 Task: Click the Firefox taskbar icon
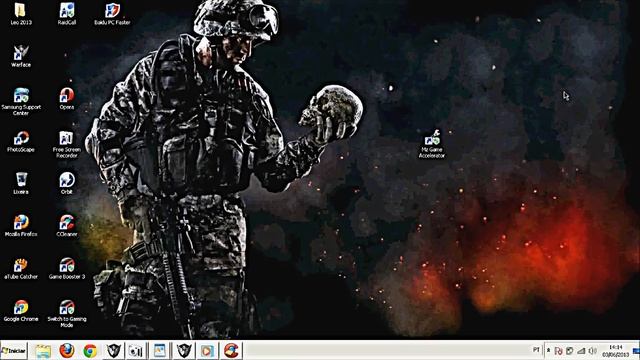[67, 351]
